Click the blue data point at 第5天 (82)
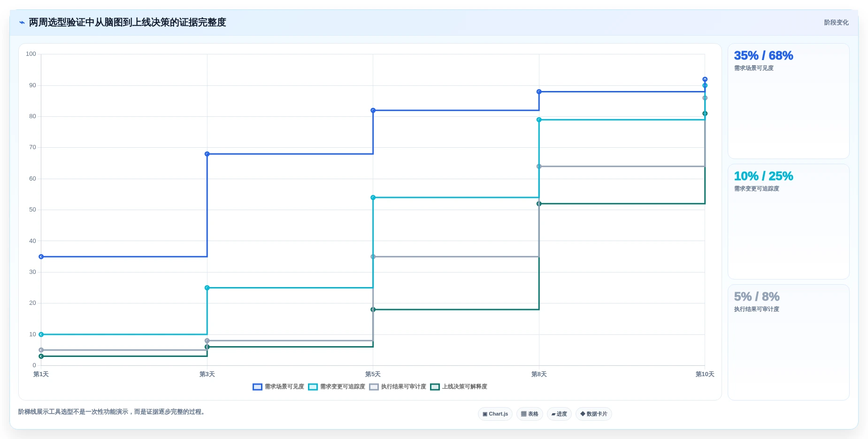This screenshot has height=439, width=868. click(x=373, y=111)
